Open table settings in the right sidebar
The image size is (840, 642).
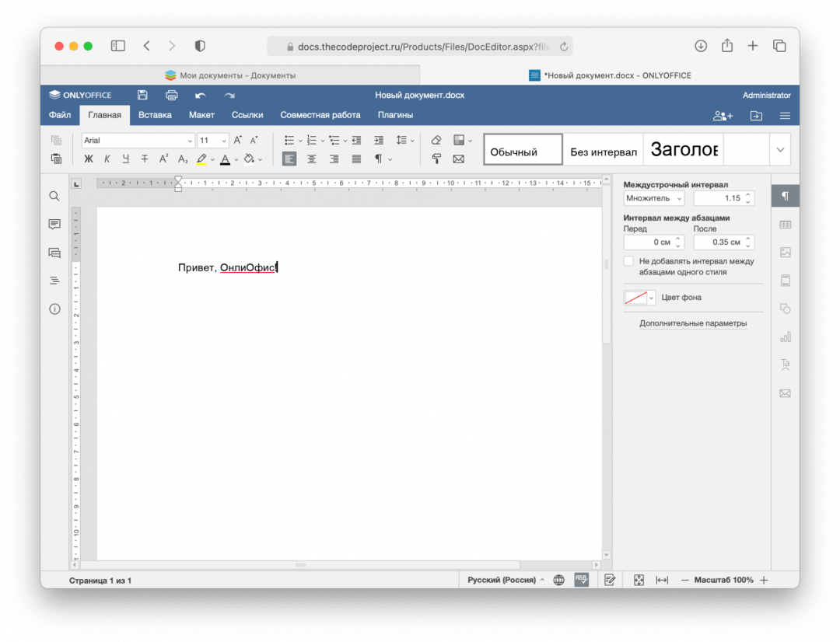tap(785, 225)
